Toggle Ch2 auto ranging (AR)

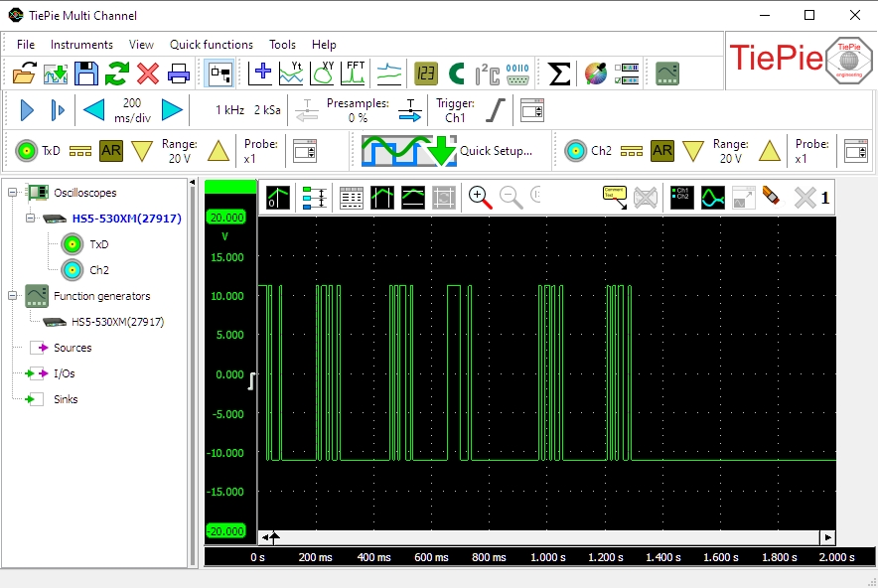pyautogui.click(x=661, y=151)
